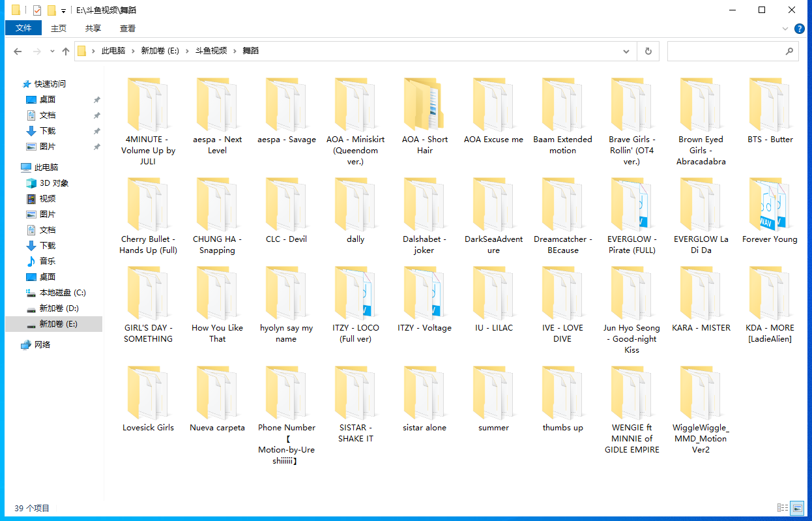
Task: Expand the breadcrumb arrow after 斗鱼视频
Action: coord(235,51)
